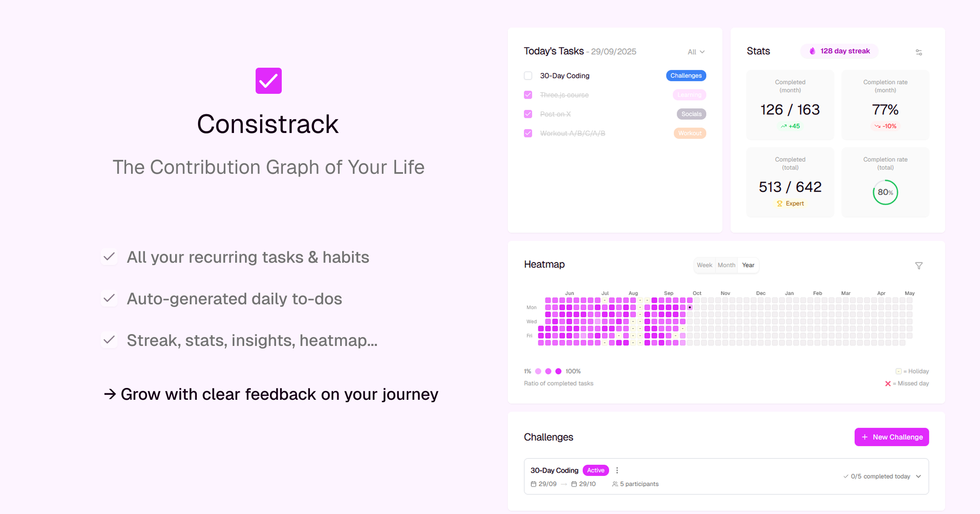Uncheck the Post on X task
The image size is (980, 514).
pyautogui.click(x=528, y=114)
